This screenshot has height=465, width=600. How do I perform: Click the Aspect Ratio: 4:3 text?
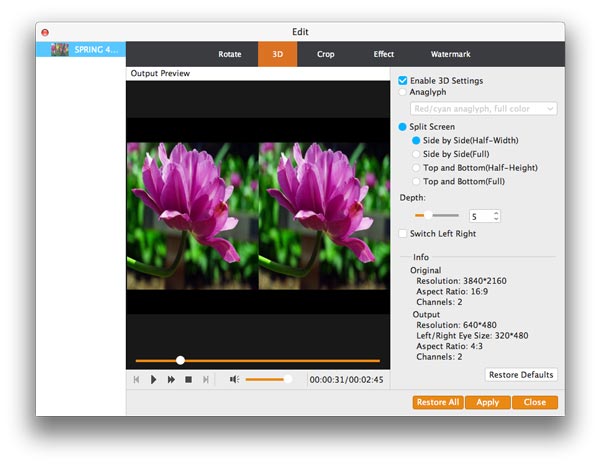pos(449,346)
